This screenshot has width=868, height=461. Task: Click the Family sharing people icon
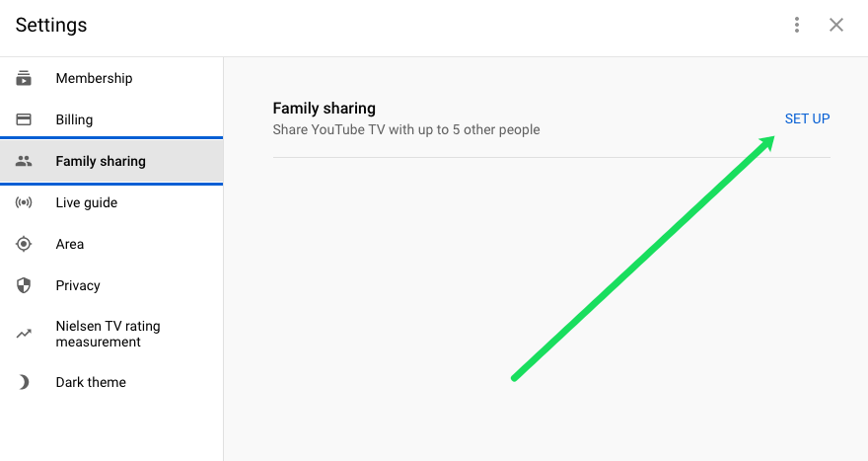point(24,161)
